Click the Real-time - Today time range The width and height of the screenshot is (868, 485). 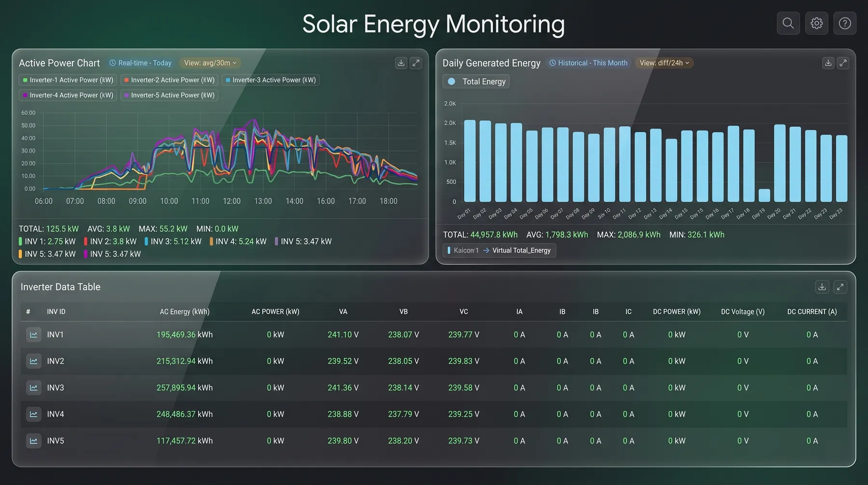pos(140,63)
